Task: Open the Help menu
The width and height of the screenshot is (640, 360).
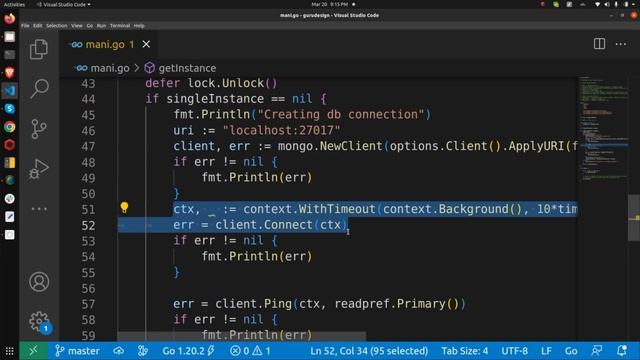Action: [139, 26]
